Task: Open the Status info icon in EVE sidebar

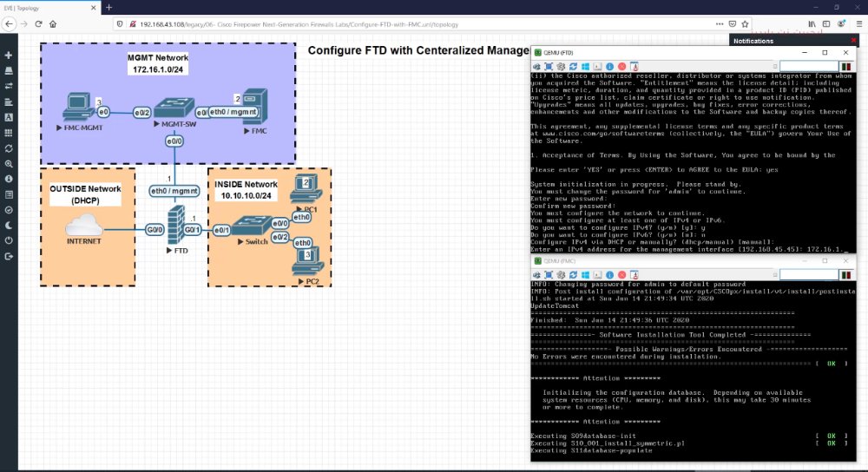Action: (x=9, y=180)
